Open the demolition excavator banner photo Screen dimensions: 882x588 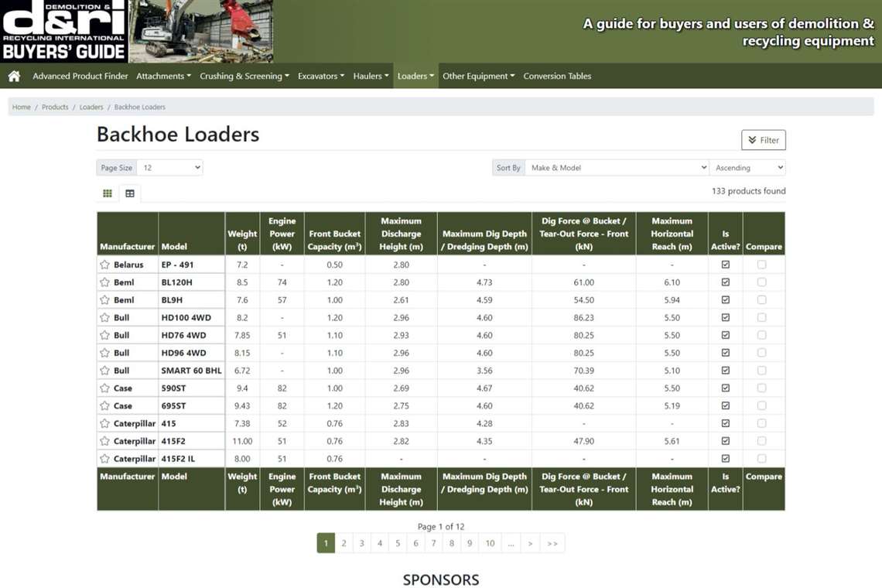point(201,31)
